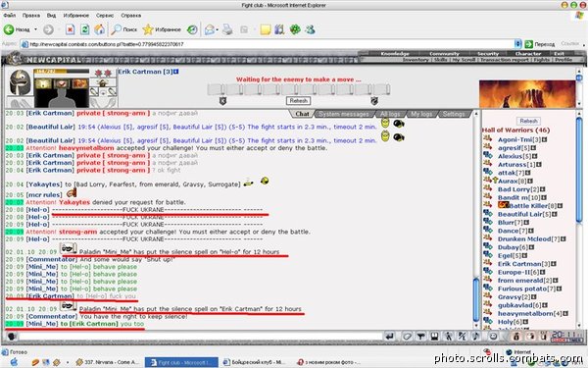
Task: Go back with the green Back arrow
Action: coord(9,29)
